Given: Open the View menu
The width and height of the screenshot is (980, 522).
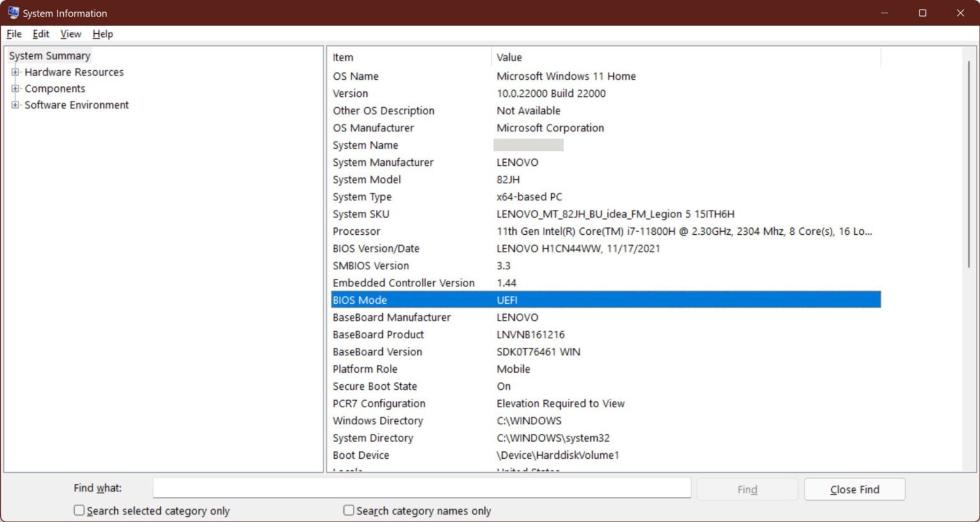Looking at the screenshot, I should click(70, 34).
